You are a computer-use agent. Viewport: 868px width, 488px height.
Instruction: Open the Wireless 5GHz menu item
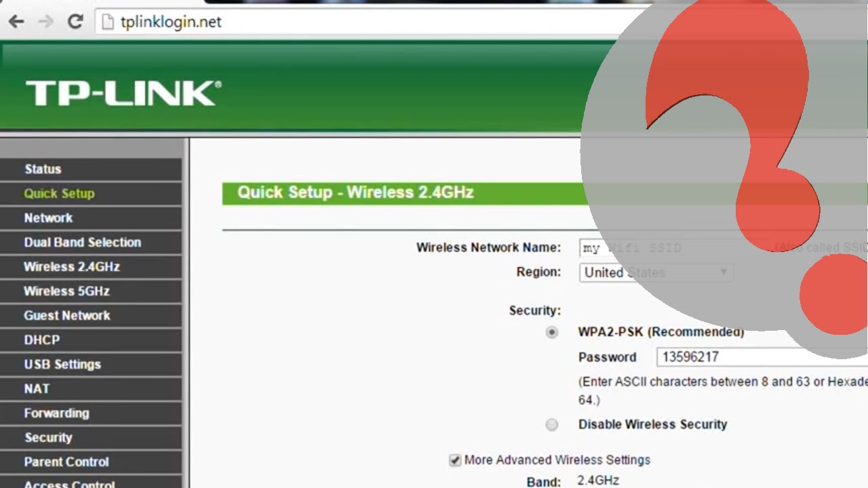[91, 291]
